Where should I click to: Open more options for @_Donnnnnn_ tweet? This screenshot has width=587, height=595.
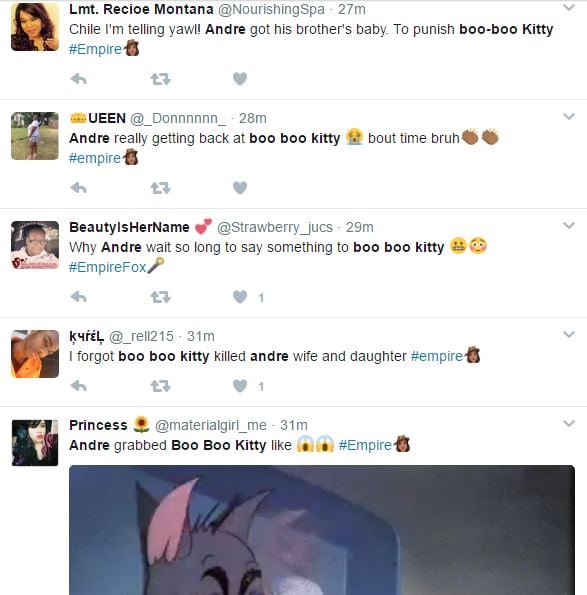coord(569,116)
